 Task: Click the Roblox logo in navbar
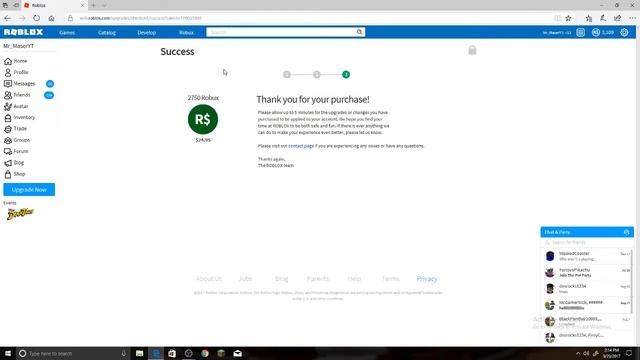[23, 32]
